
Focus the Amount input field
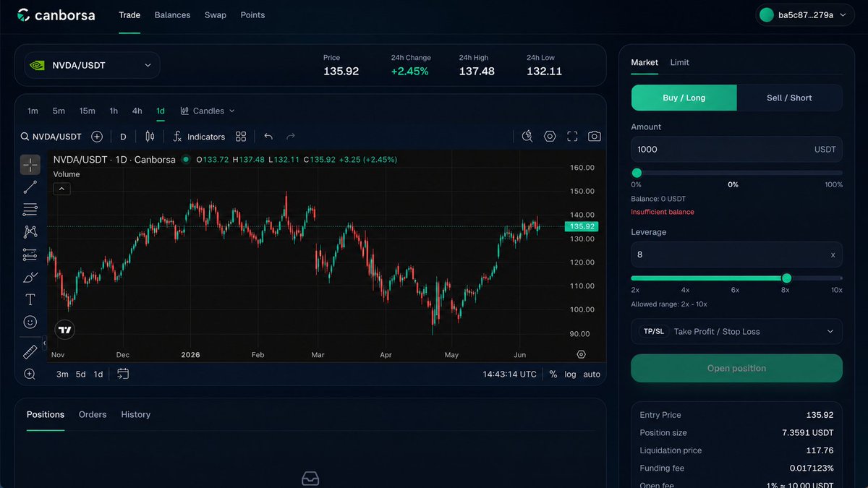(736, 149)
